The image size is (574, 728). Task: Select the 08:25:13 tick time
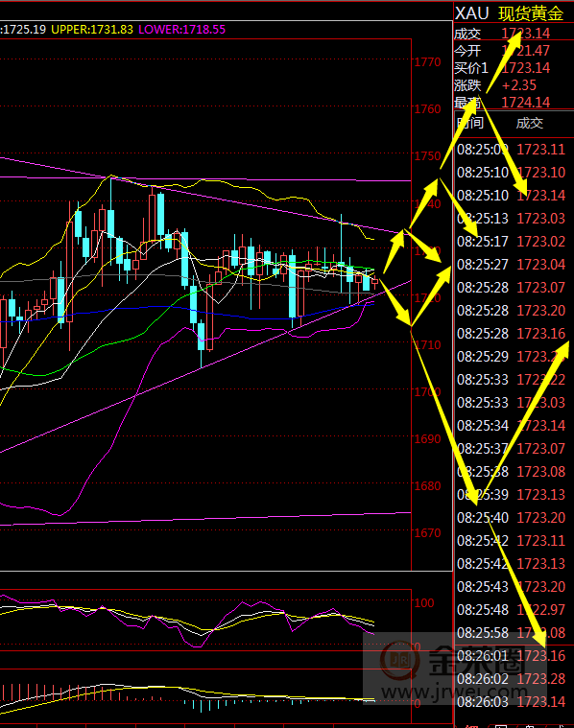click(483, 219)
